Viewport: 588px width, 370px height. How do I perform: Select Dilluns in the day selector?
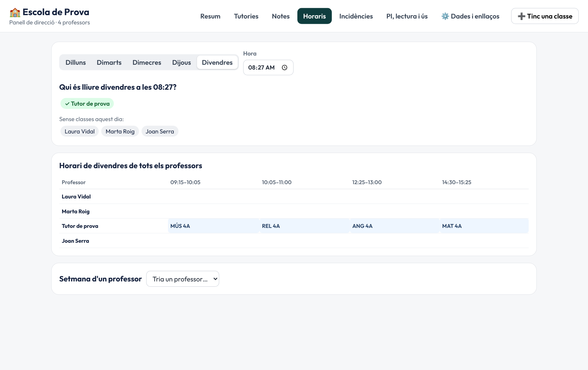coord(76,63)
